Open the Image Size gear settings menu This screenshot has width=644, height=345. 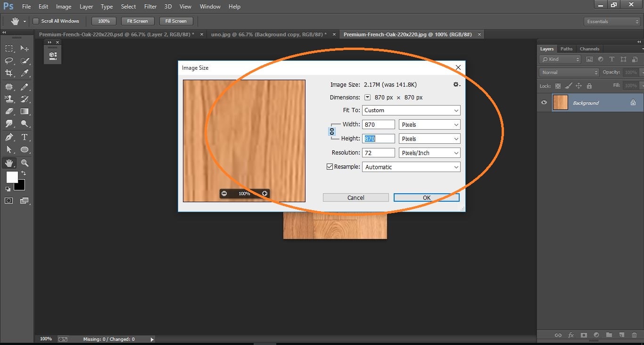[x=456, y=84]
